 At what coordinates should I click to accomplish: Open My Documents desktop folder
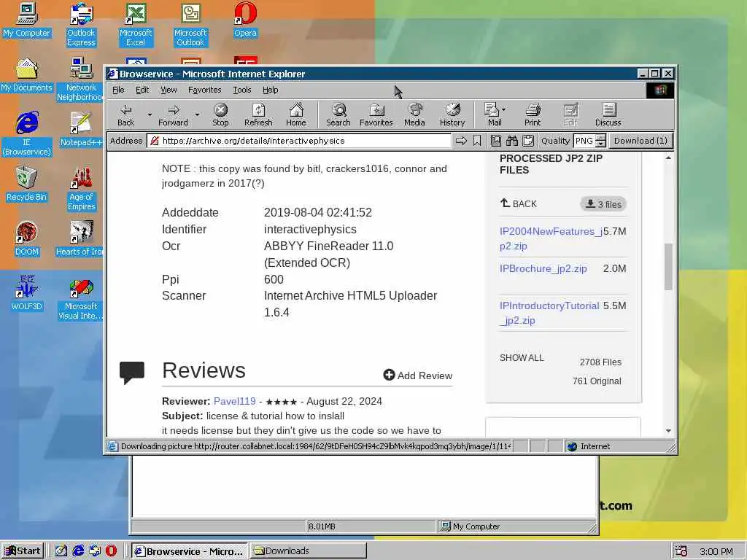(x=26, y=75)
